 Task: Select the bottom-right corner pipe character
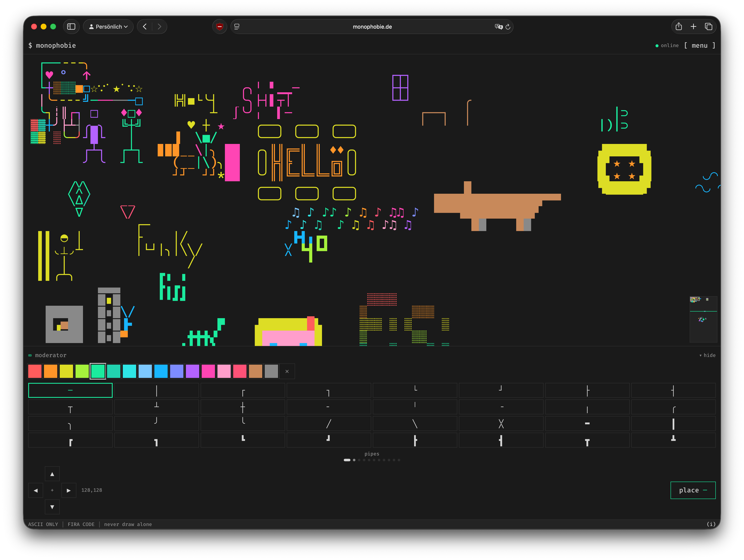[x=501, y=390]
